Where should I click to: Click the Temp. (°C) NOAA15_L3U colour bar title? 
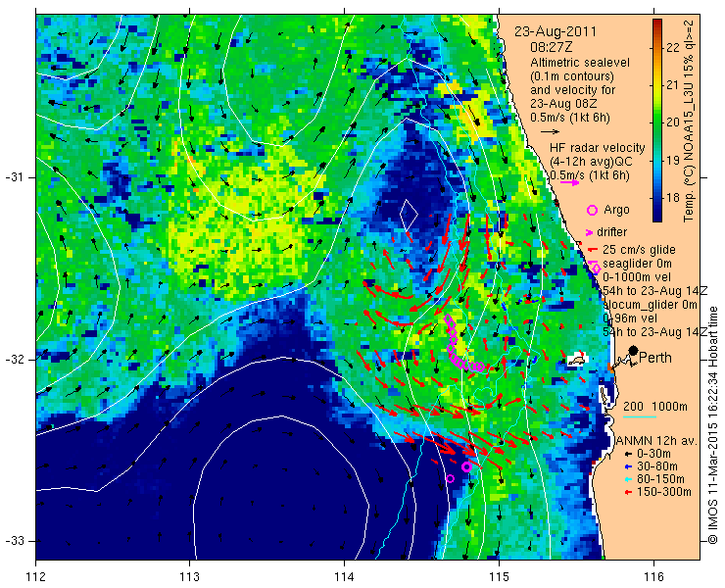pos(689,121)
